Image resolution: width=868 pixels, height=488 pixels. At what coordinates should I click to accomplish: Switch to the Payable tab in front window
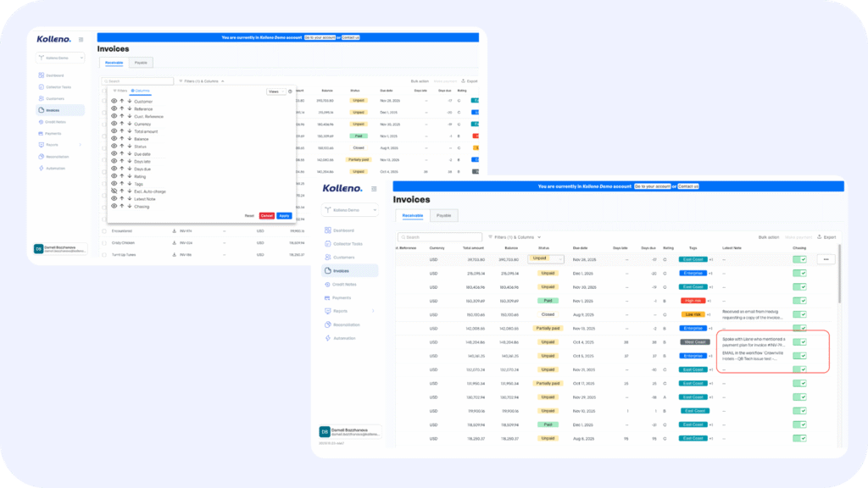coord(443,216)
